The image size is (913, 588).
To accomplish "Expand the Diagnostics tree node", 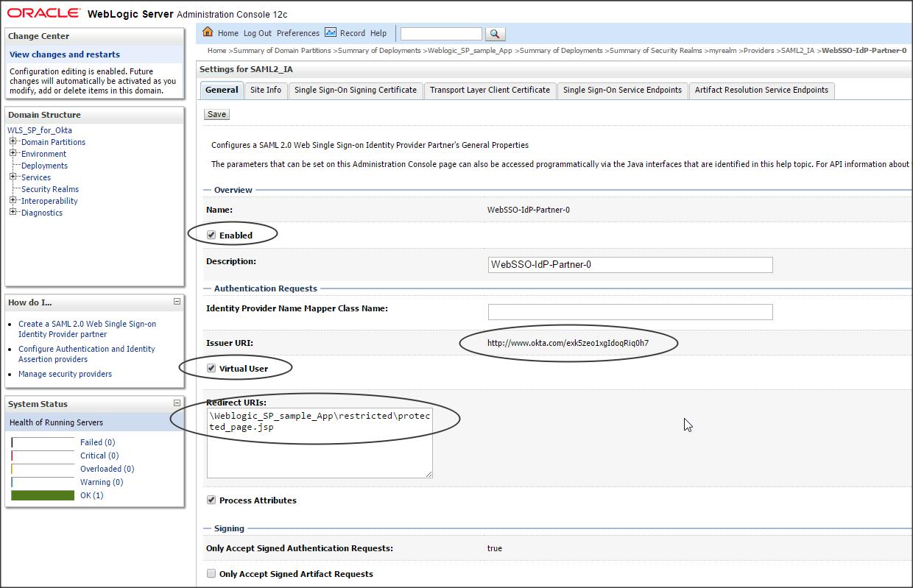I will point(13,212).
